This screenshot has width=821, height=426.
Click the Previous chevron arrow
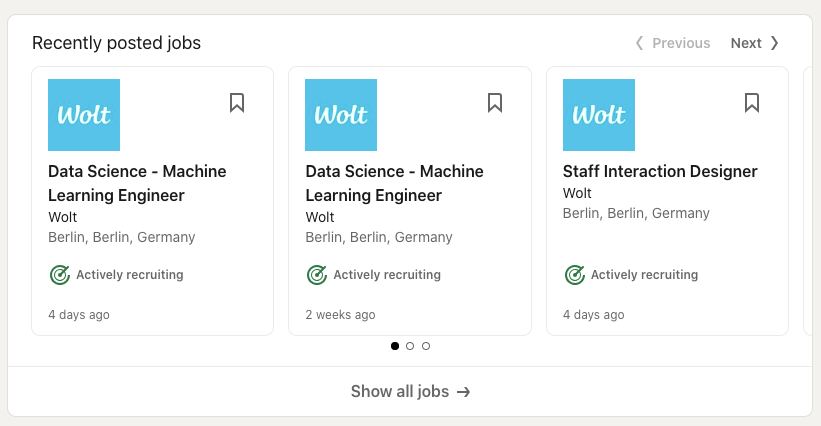[639, 43]
